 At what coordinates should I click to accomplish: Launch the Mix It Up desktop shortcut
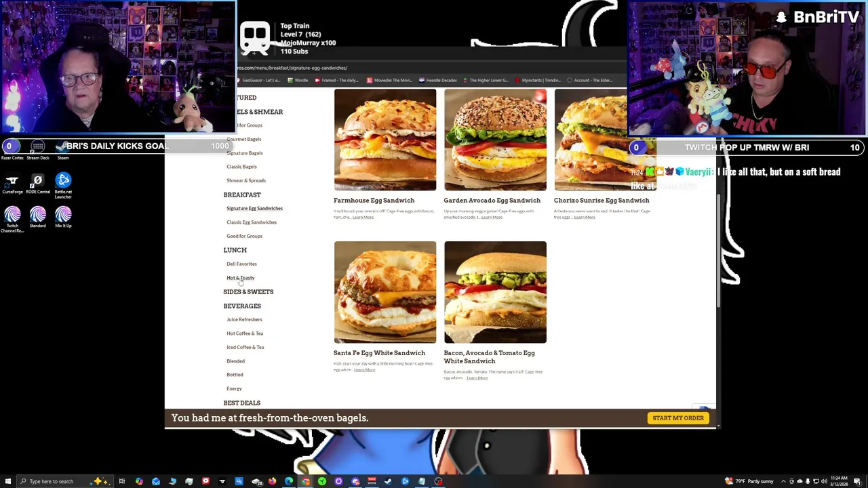(x=63, y=218)
